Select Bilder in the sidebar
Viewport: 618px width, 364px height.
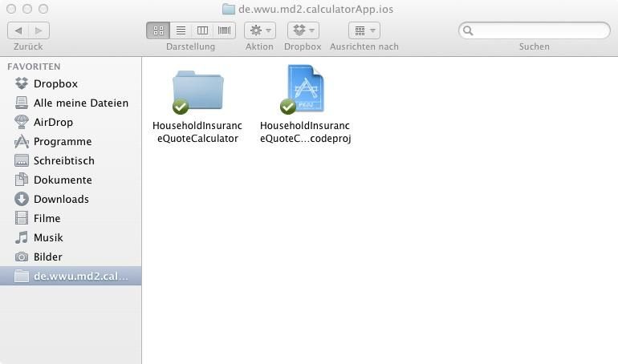click(71, 257)
